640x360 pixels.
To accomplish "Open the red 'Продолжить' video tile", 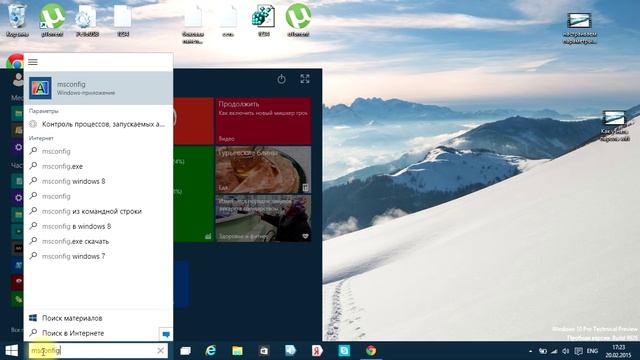I will click(x=263, y=121).
